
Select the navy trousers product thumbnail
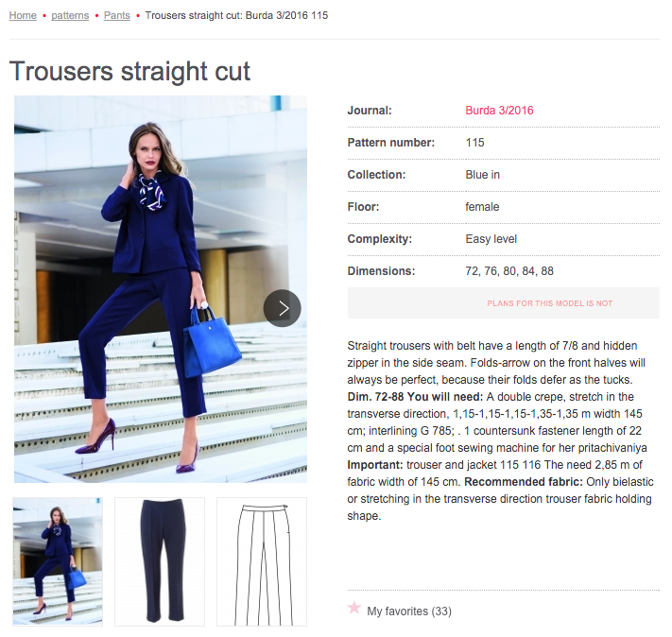(160, 561)
